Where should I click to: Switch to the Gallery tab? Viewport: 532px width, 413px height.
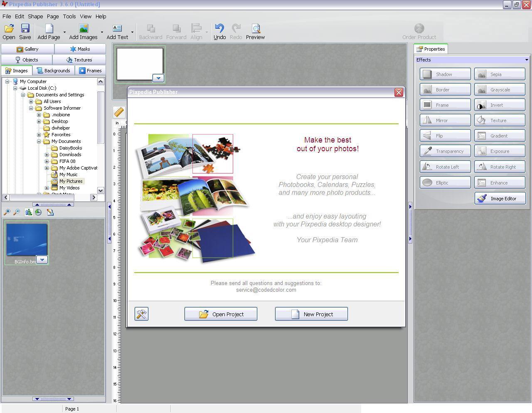pos(27,49)
